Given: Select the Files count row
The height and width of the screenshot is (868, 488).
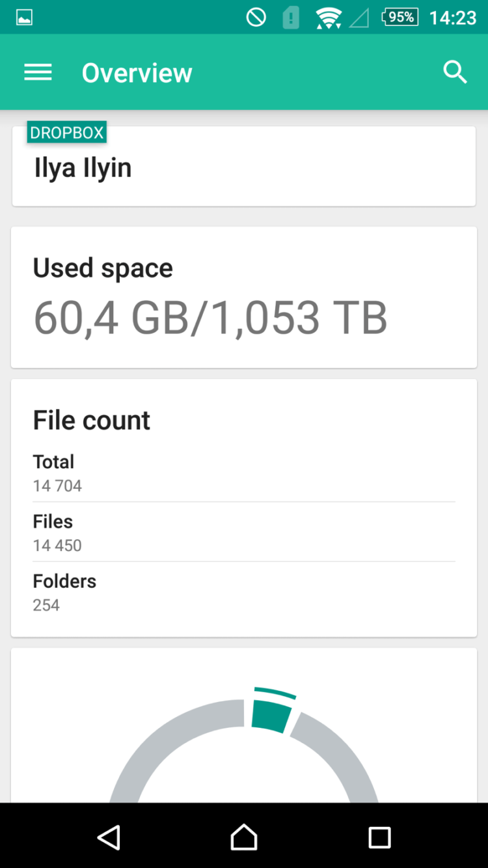Looking at the screenshot, I should (244, 533).
